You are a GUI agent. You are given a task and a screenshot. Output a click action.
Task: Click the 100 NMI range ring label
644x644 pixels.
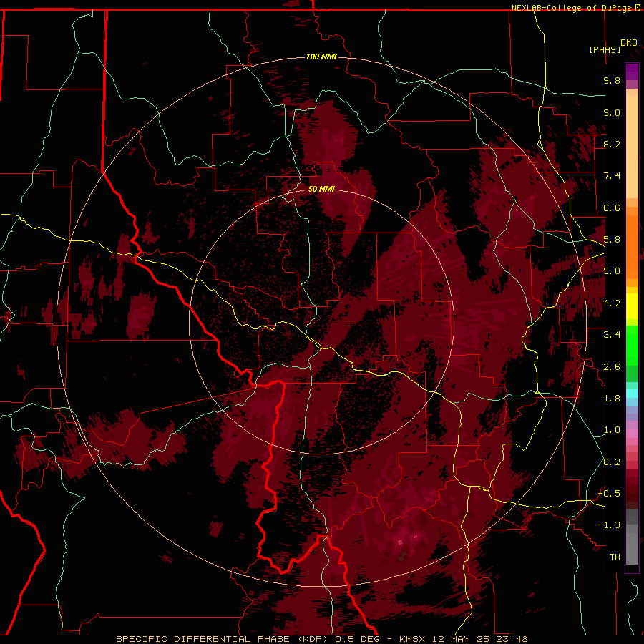(321, 57)
